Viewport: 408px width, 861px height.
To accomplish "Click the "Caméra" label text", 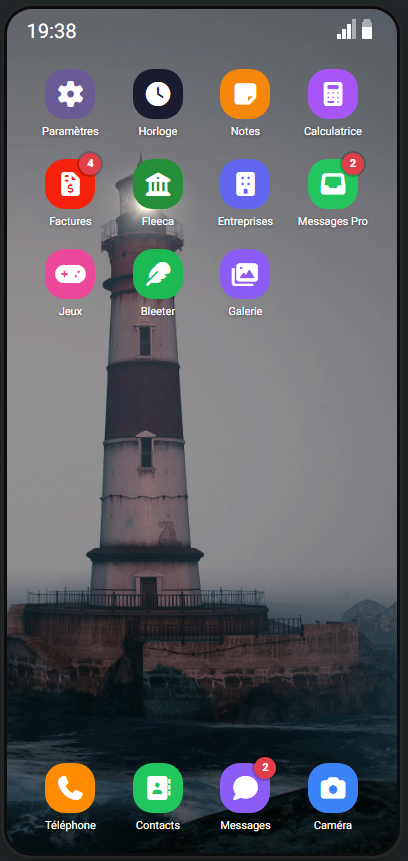I will (333, 825).
